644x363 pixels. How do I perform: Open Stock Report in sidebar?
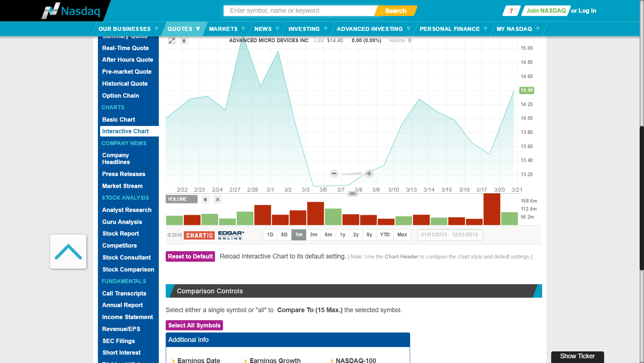click(x=121, y=233)
